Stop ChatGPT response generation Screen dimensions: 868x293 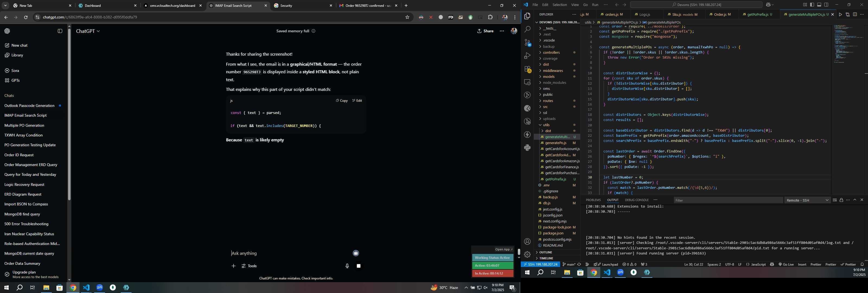coord(359,266)
